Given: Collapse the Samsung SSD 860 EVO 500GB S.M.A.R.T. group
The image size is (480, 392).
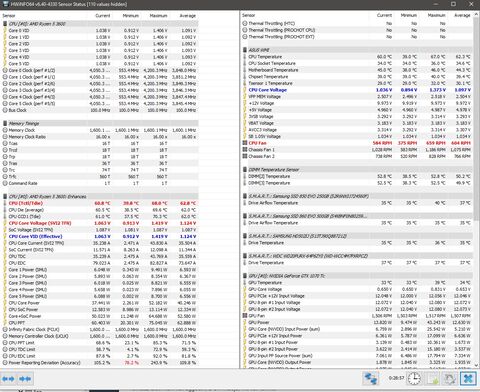Looking at the screenshot, I should pos(357,216).
